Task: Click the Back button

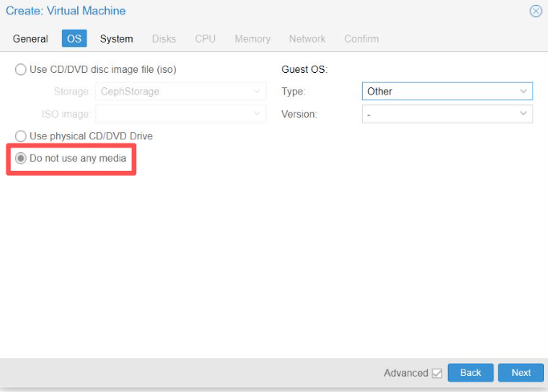Action: pyautogui.click(x=470, y=373)
